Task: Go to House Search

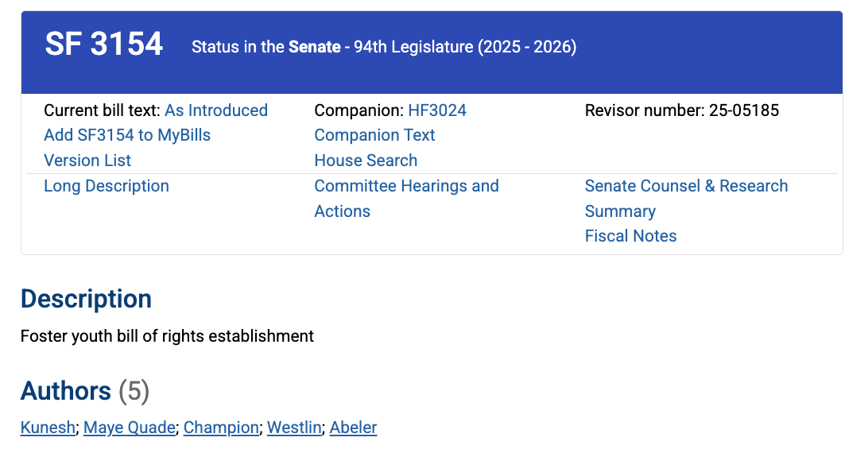Action: (x=366, y=161)
